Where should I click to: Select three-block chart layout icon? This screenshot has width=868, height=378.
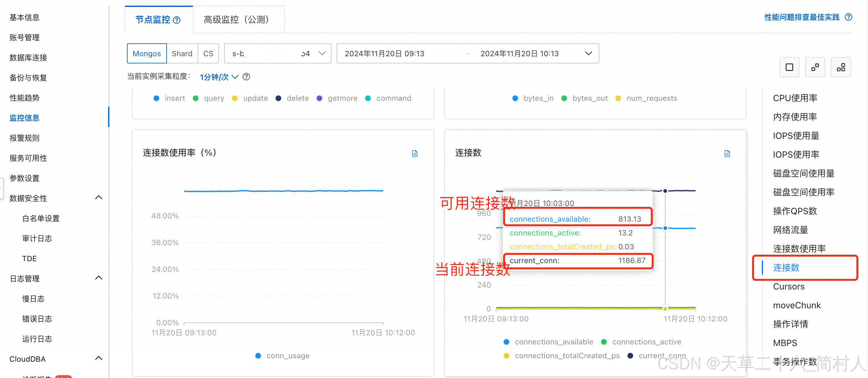pos(841,67)
